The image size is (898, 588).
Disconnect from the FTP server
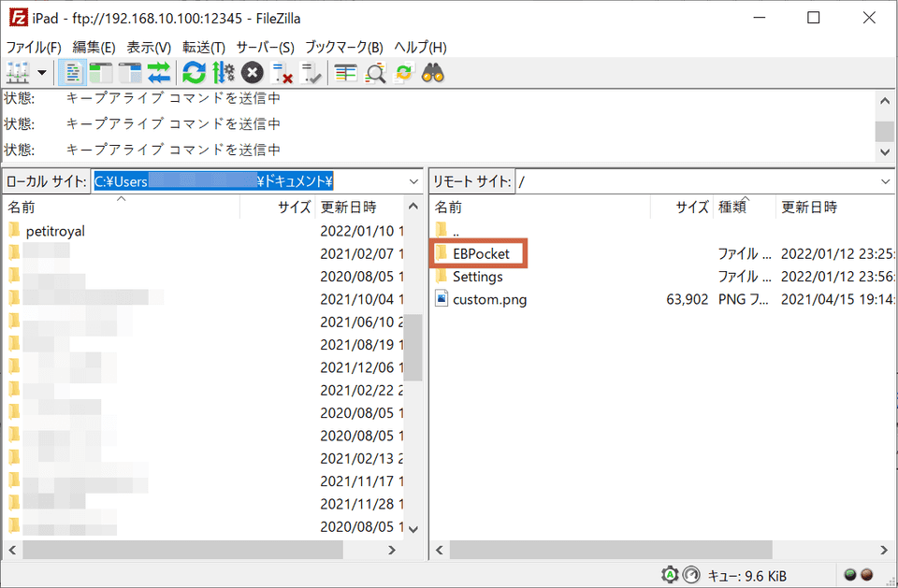coord(281,72)
